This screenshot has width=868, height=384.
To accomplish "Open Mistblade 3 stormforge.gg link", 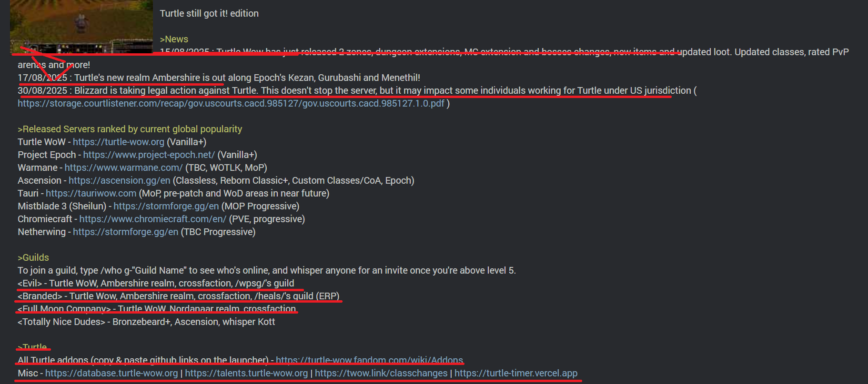I will pos(166,206).
